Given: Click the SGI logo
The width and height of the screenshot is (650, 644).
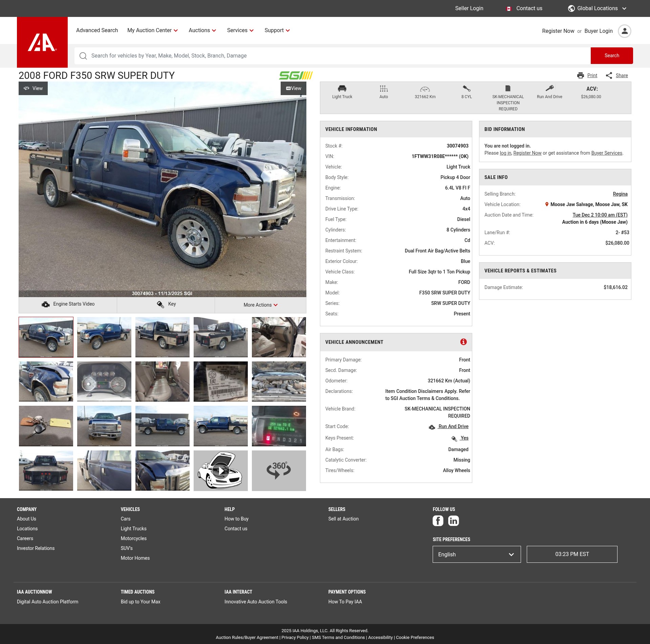Looking at the screenshot, I should (296, 75).
